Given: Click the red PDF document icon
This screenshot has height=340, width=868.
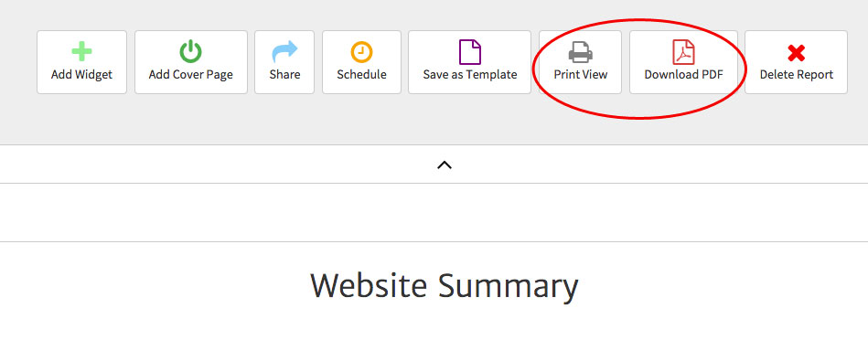Looking at the screenshot, I should click(x=683, y=52).
